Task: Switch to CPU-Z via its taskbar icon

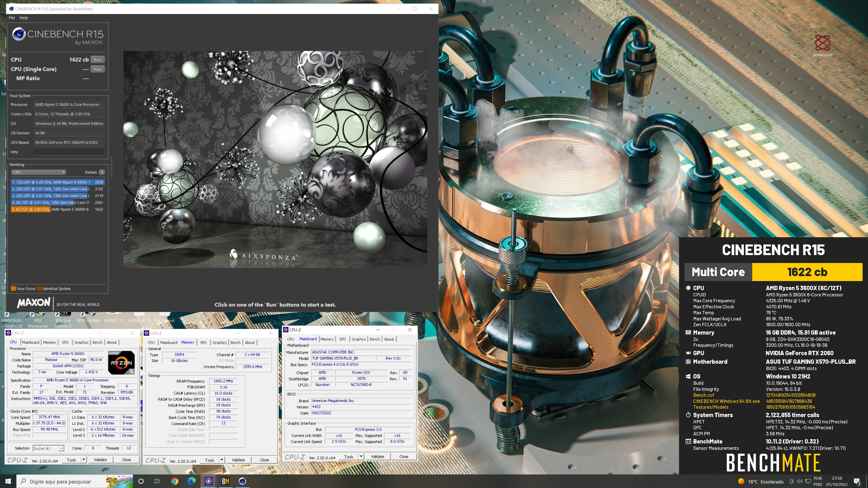Action: (x=209, y=481)
